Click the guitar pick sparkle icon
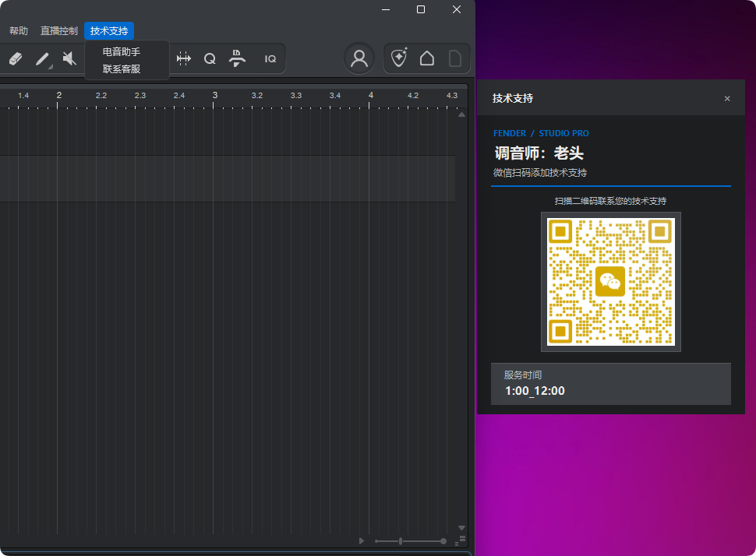The height and width of the screenshot is (556, 756). (x=399, y=58)
